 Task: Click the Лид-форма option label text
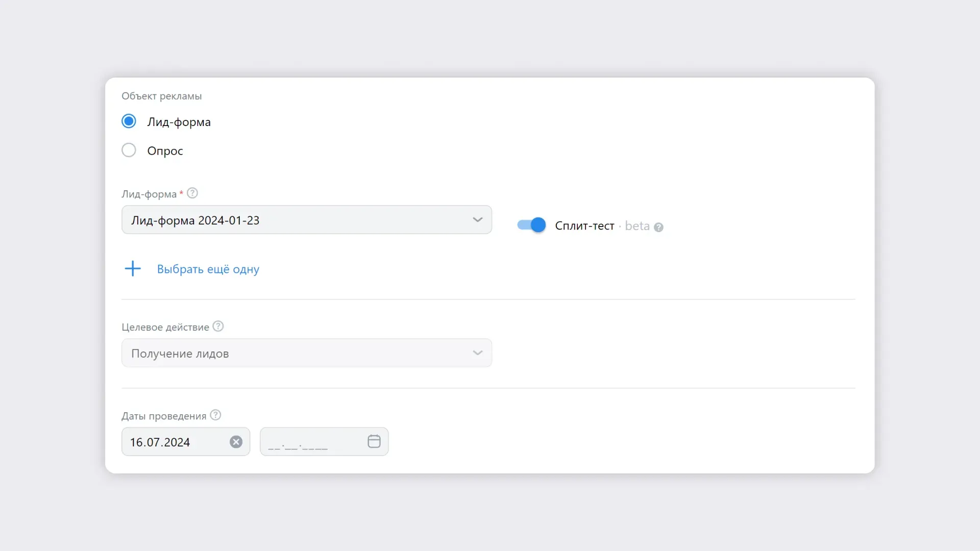click(x=179, y=122)
